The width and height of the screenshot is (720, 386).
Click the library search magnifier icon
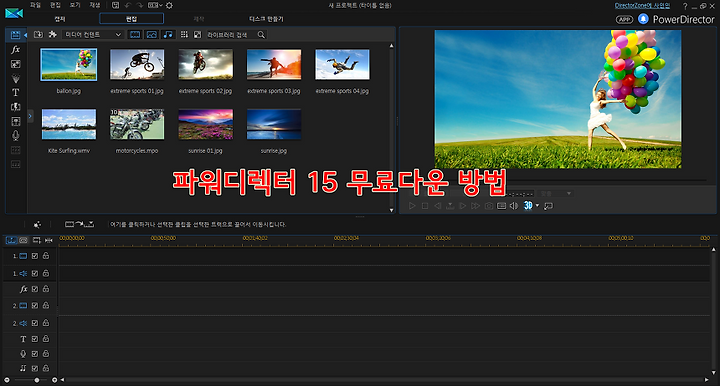261,34
